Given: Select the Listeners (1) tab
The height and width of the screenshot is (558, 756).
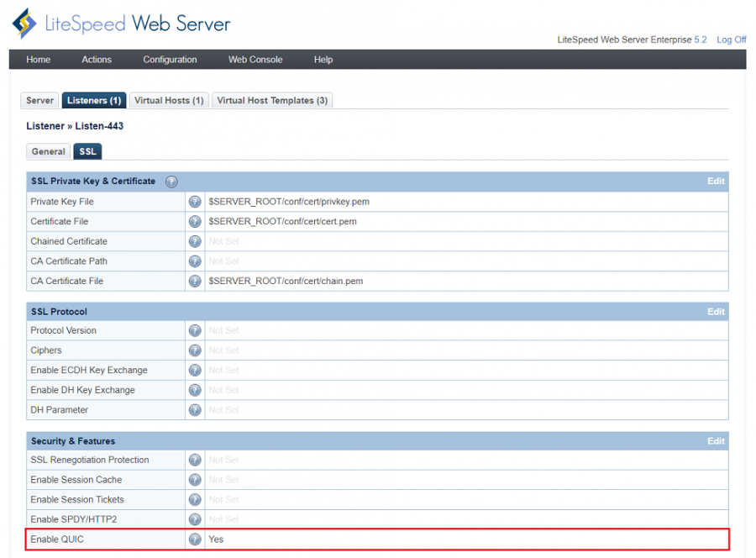Looking at the screenshot, I should (94, 100).
